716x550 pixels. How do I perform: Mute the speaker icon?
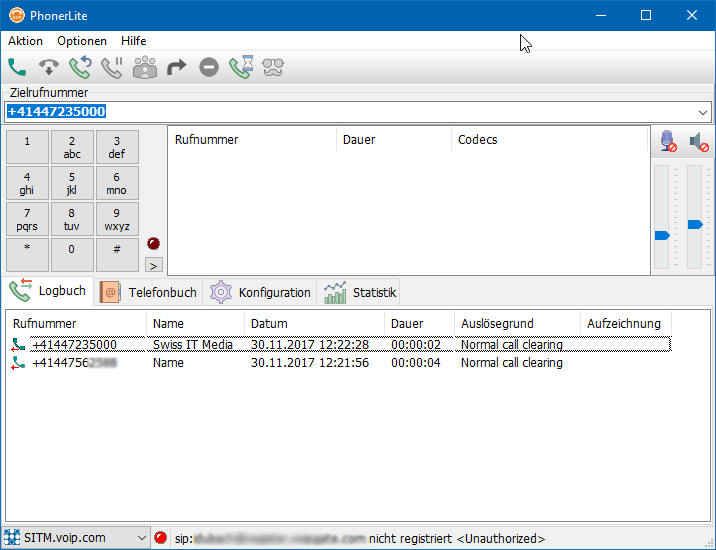(x=699, y=141)
